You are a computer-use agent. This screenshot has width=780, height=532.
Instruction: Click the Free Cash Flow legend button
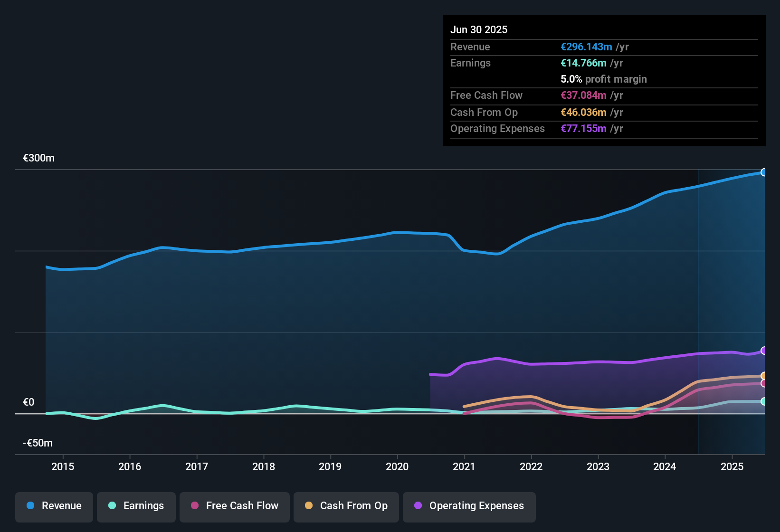pos(234,506)
